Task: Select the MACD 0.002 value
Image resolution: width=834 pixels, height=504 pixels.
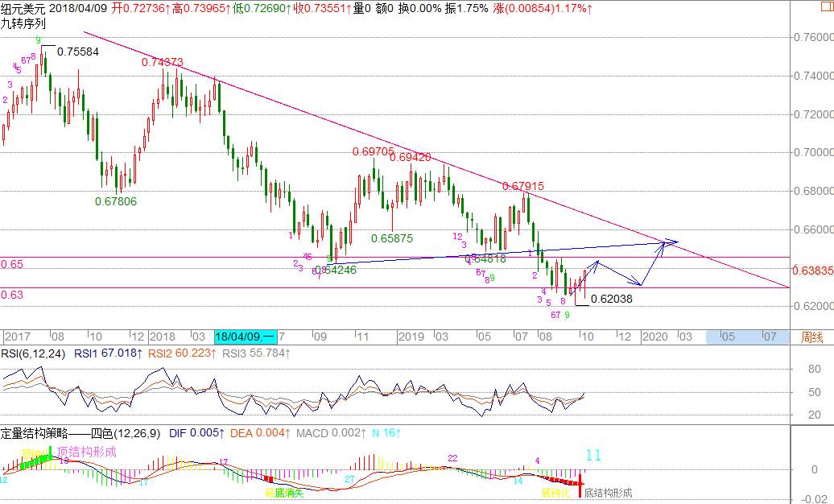Action: pos(332,433)
